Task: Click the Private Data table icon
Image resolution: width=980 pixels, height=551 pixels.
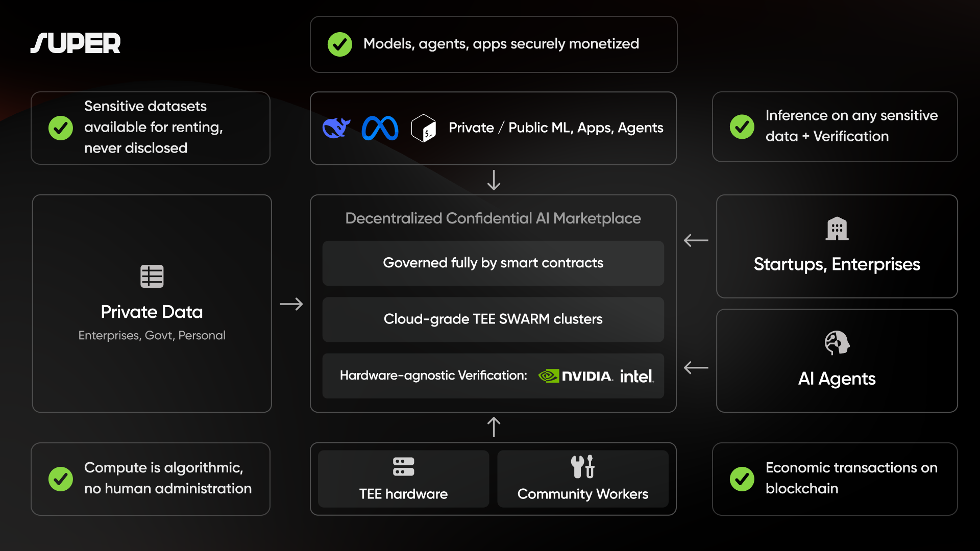Action: click(152, 276)
